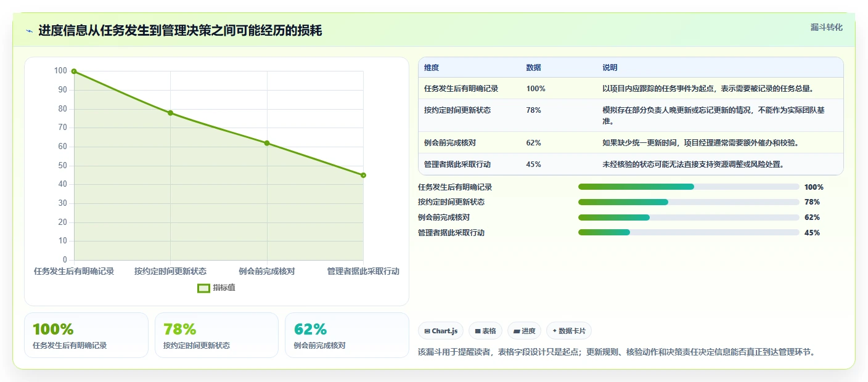Click the 100% data cell in the table

pyautogui.click(x=536, y=89)
